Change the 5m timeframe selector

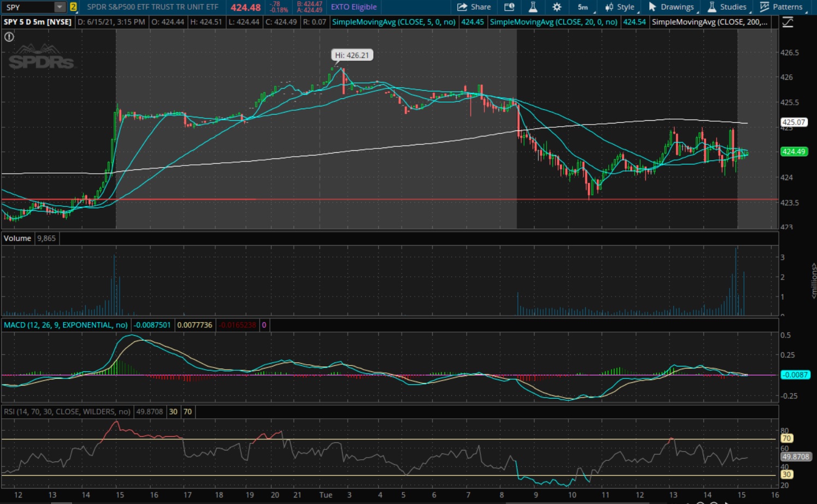(583, 7)
